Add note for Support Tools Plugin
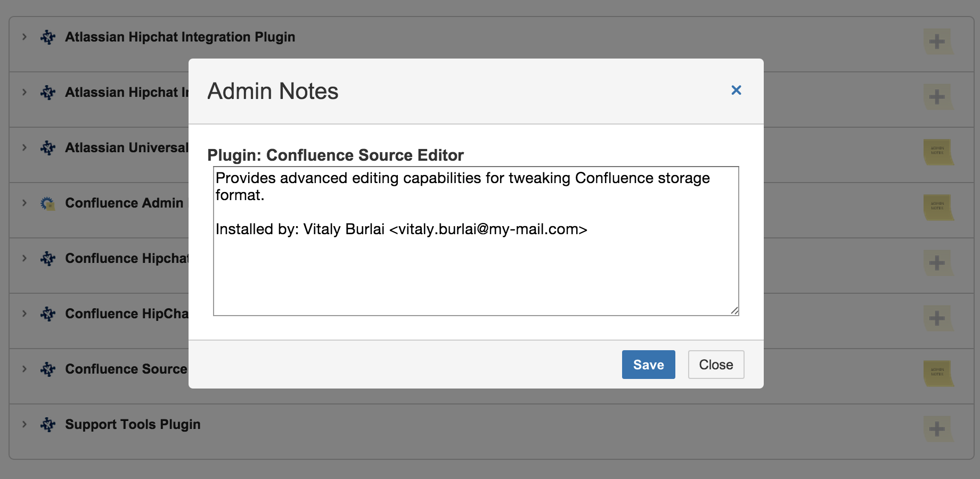The image size is (980, 479). coord(937,429)
